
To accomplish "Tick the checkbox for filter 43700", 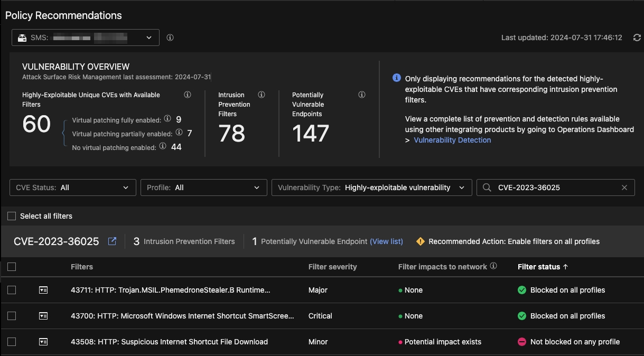I will click(12, 316).
